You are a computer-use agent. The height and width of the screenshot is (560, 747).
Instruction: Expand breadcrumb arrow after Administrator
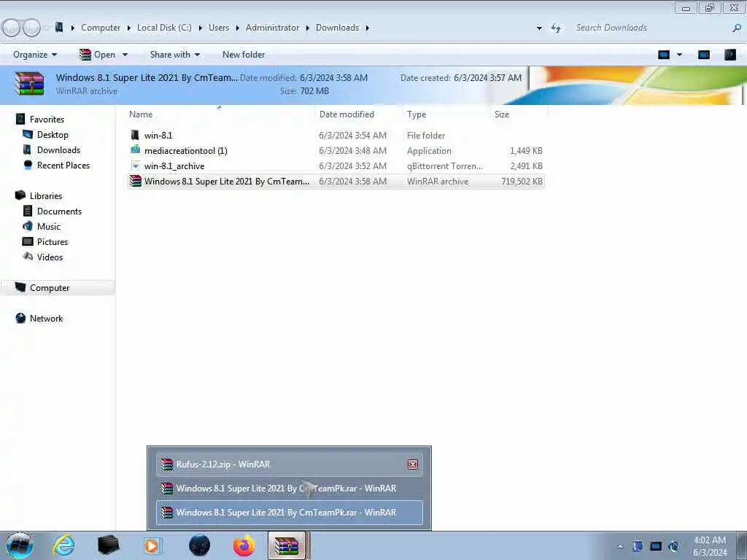(307, 28)
